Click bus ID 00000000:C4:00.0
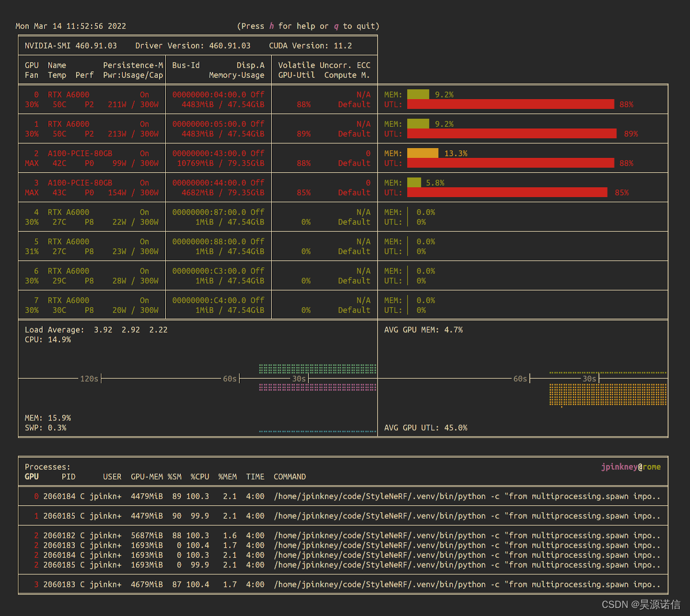Screen dimensions: 690x616 click(x=209, y=300)
